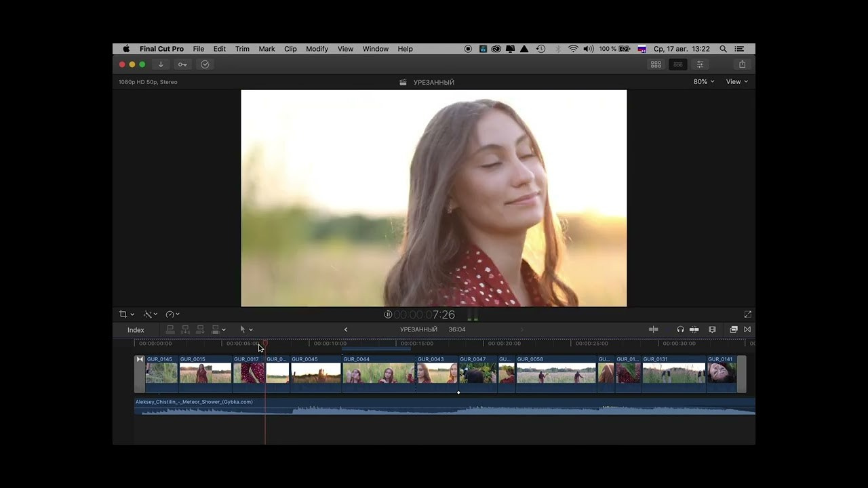Screen dimensions: 868x488
Task: Open the Transitions browser icon
Action: point(747,329)
